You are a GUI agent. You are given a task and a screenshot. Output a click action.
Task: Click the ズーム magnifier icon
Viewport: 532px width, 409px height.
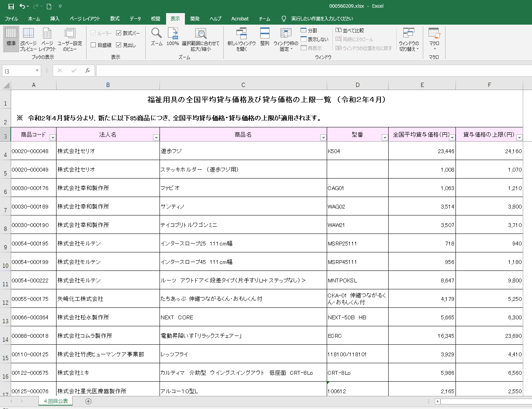[156, 37]
